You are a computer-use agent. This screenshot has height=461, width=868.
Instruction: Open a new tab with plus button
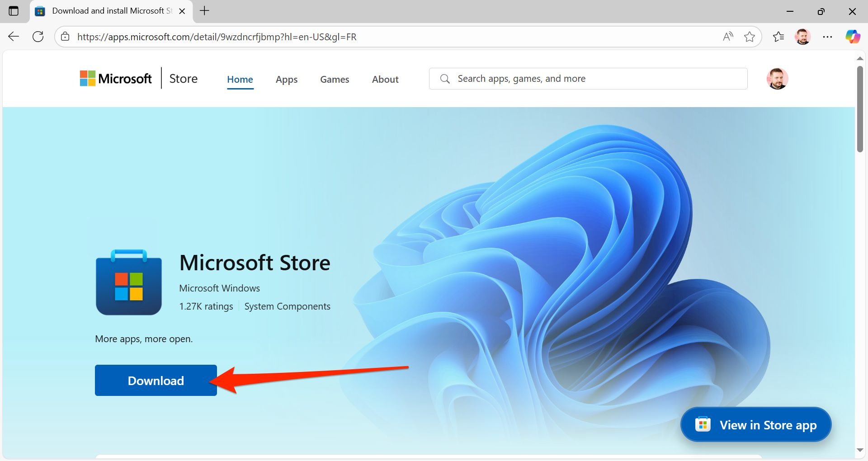pos(204,11)
